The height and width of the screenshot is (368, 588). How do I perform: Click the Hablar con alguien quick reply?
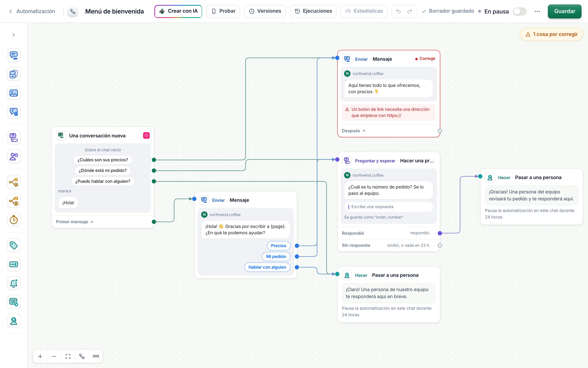pos(267,267)
